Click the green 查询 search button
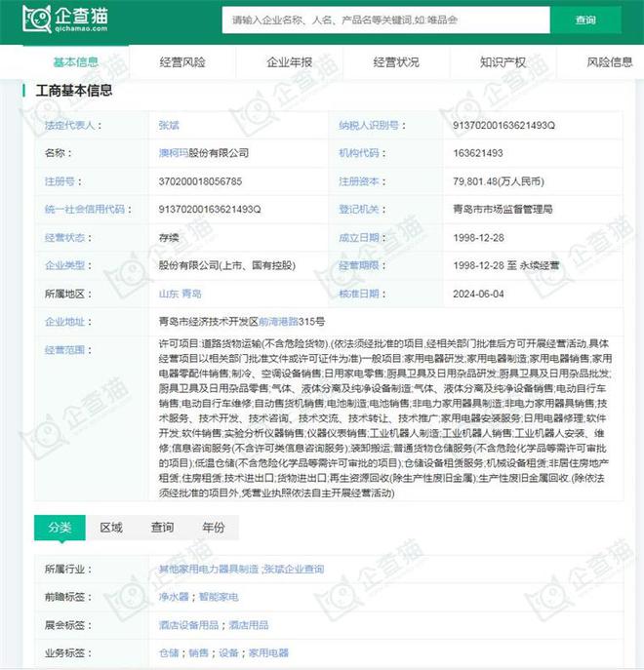Image resolution: width=644 pixels, height=670 pixels. coord(585,20)
